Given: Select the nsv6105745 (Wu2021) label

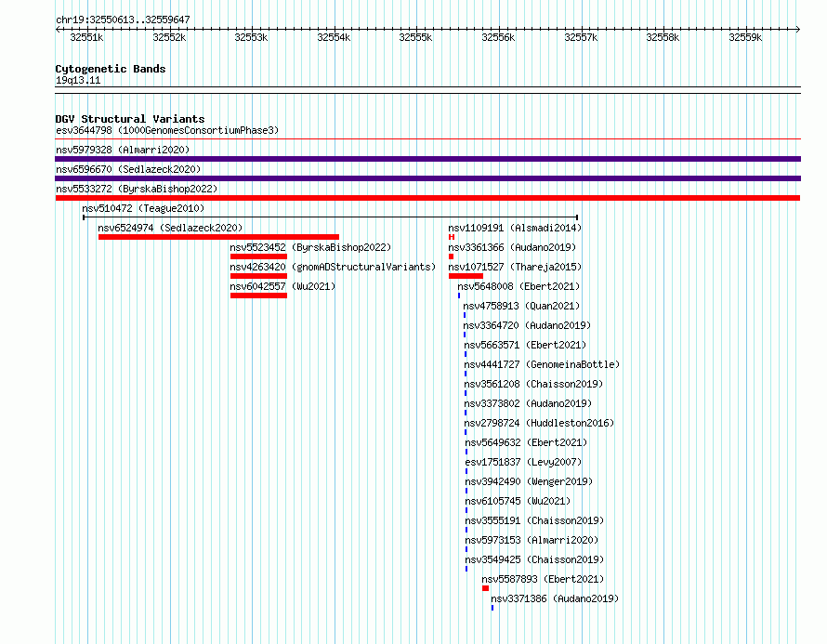Looking at the screenshot, I should [518, 501].
